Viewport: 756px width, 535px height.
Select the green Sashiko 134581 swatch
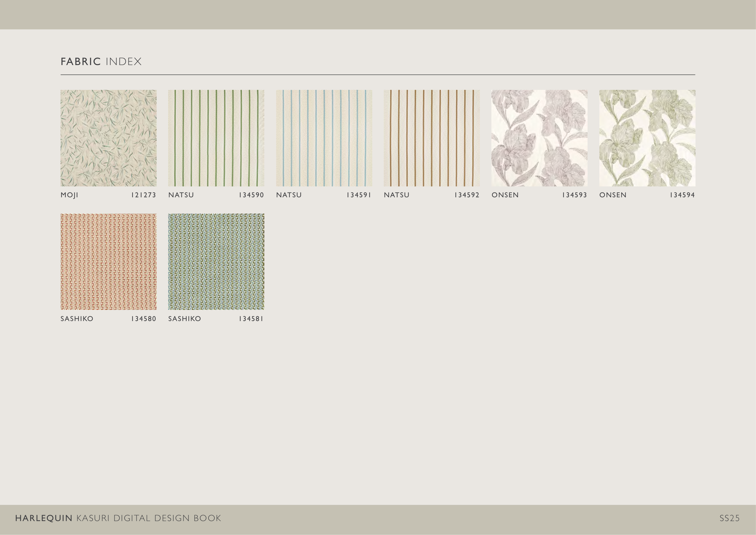tap(216, 261)
